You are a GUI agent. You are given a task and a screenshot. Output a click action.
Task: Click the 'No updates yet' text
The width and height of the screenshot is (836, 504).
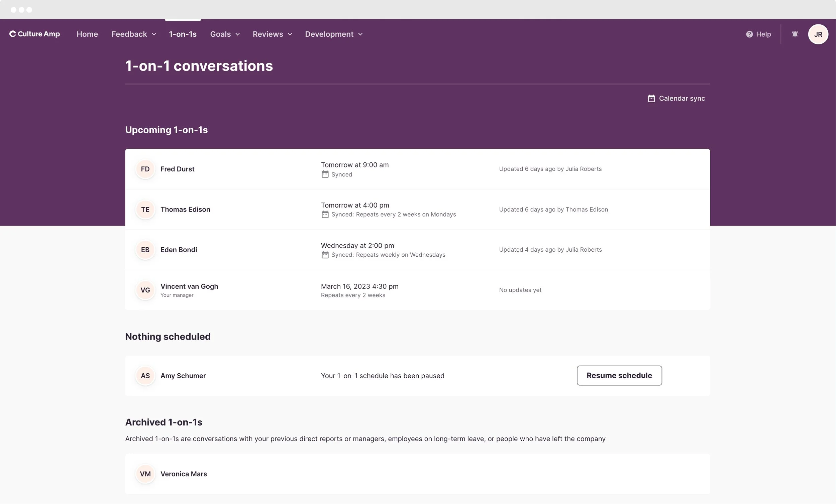(x=520, y=290)
